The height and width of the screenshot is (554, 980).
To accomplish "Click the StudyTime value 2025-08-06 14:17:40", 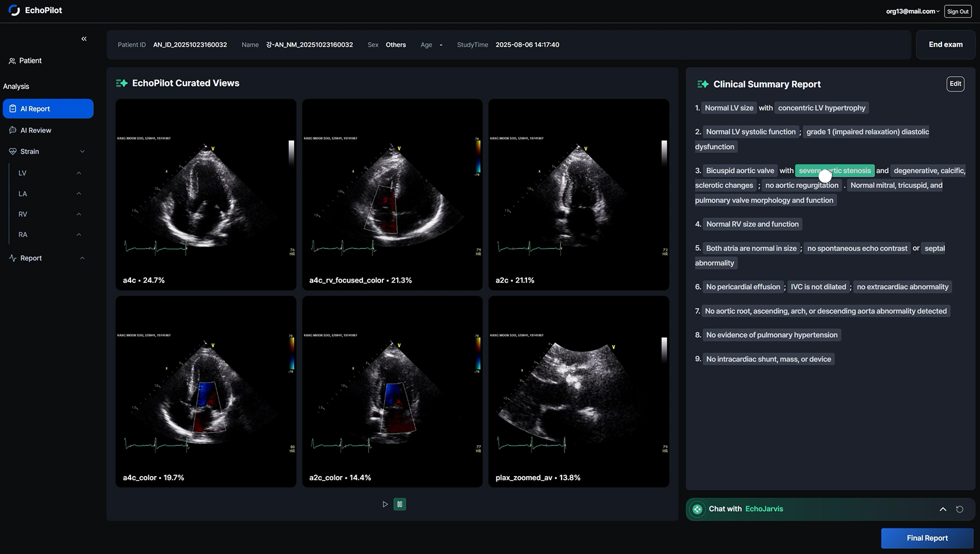I will 527,45.
